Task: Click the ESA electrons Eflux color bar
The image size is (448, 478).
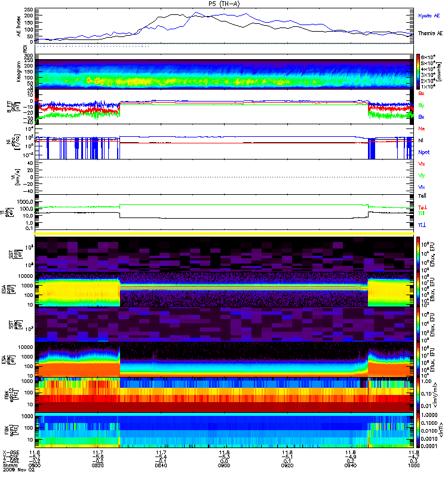Action: pos(418,360)
